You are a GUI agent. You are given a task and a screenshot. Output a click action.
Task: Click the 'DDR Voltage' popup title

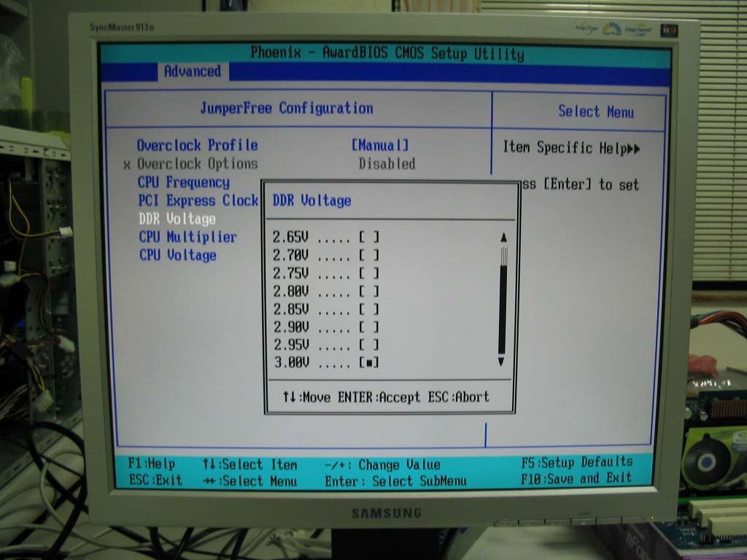[311, 201]
